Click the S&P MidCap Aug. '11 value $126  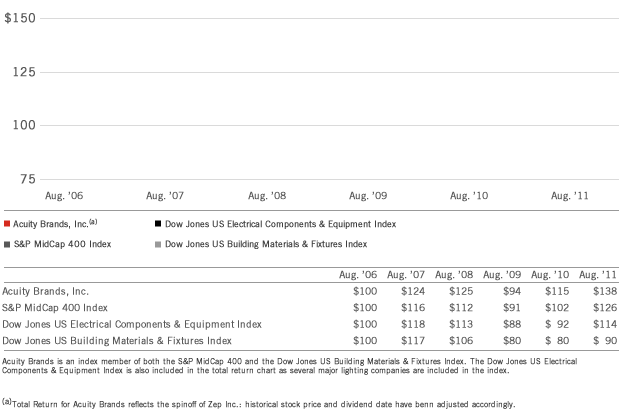605,307
